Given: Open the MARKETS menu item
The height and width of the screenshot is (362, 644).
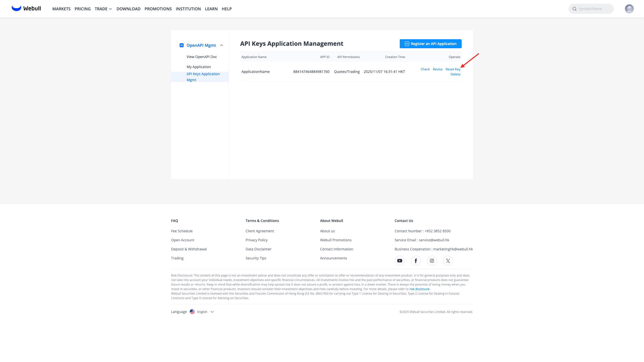Looking at the screenshot, I should pos(61,9).
